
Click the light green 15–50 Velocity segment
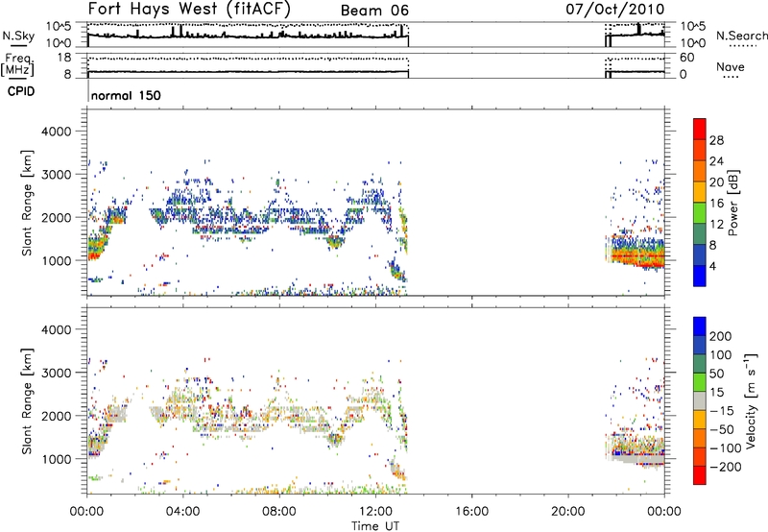click(700, 382)
